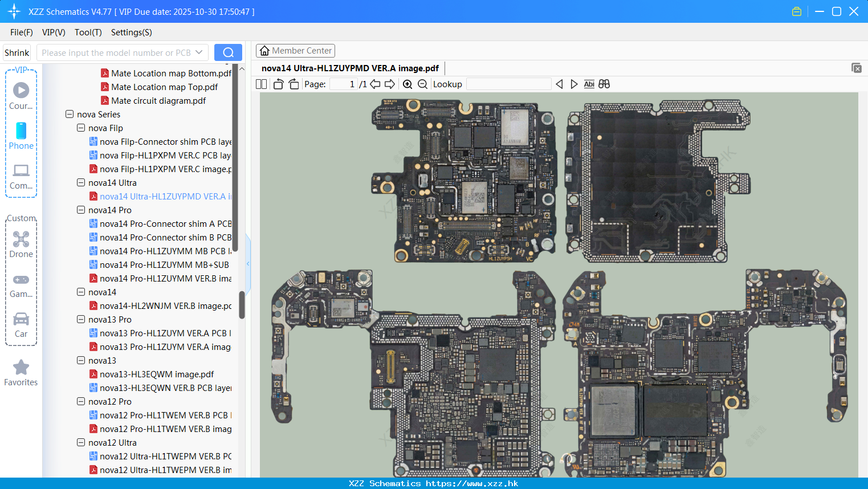The height and width of the screenshot is (489, 868).
Task: Collapse the side panel splitter arrow
Action: pos(248,263)
